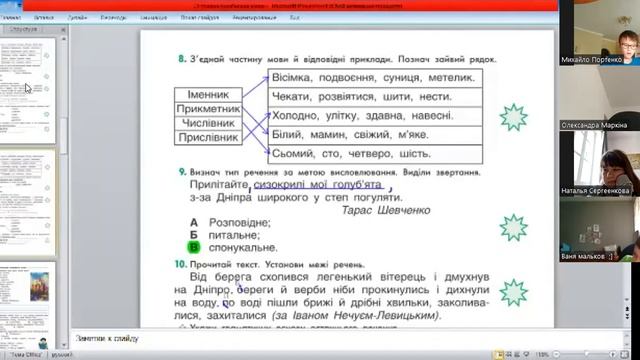The width and height of the screenshot is (640, 360).
Task: Click star shape beside exercise 9
Action: (x=513, y=227)
